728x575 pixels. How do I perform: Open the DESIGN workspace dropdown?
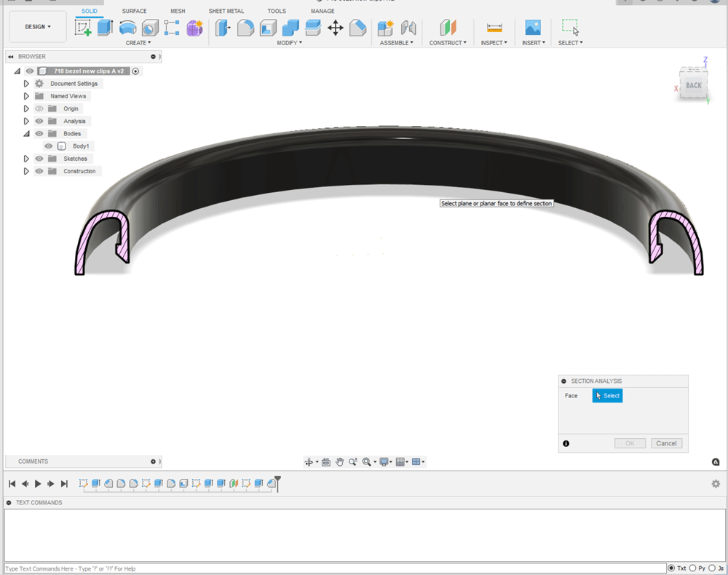pos(38,27)
